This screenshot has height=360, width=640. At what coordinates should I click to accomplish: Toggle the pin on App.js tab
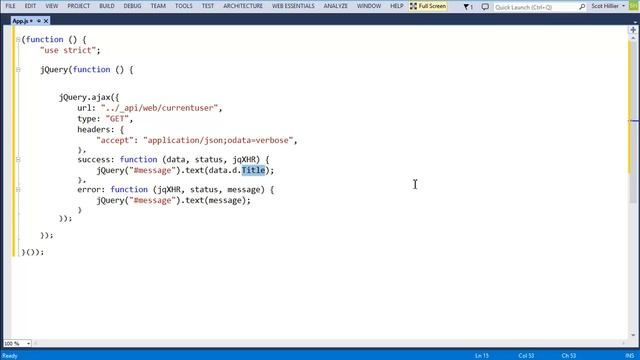(39, 21)
